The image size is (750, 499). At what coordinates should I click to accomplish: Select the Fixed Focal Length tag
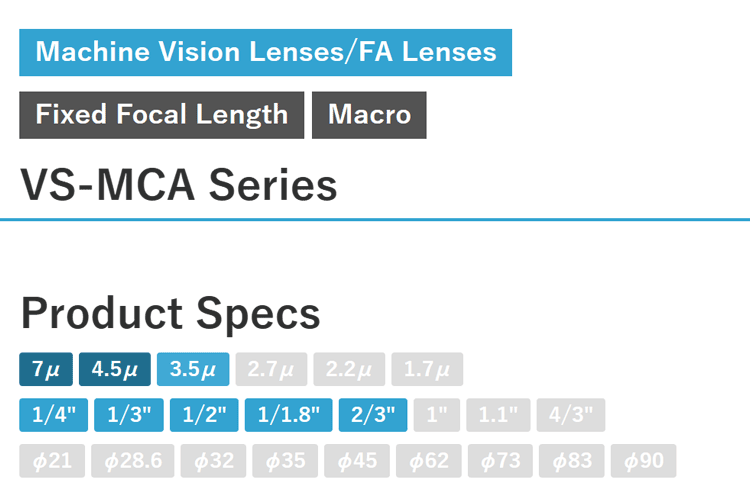coord(161,114)
